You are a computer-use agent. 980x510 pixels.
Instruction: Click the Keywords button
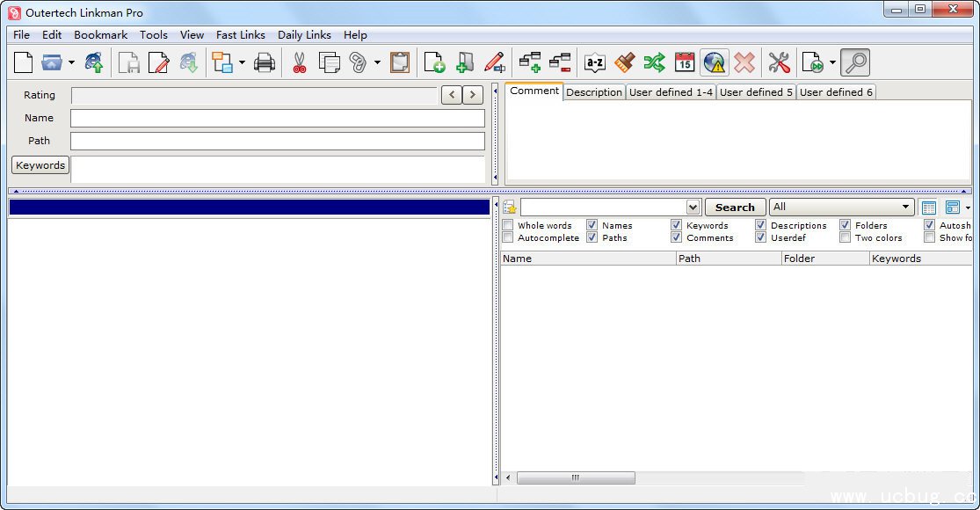click(40, 165)
